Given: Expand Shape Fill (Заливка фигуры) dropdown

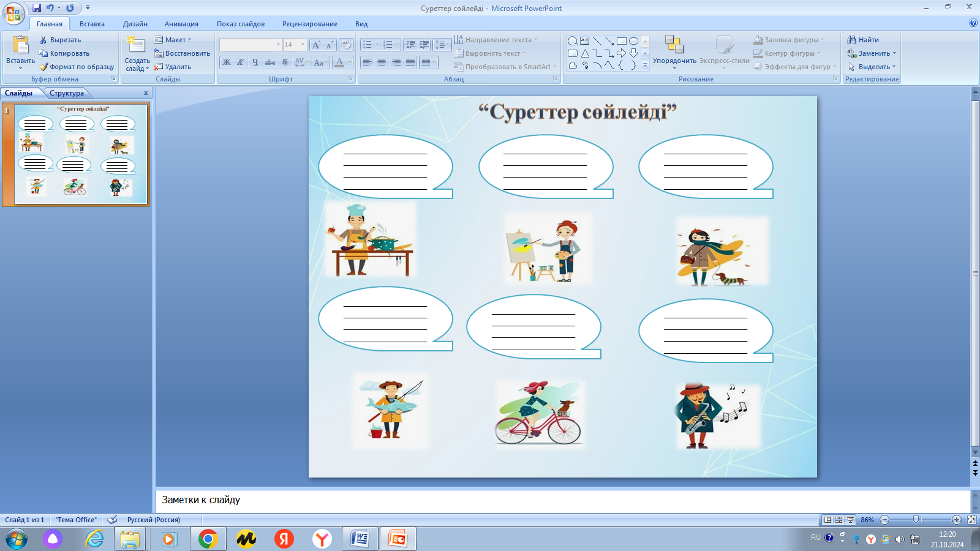Looking at the screenshot, I should click(x=822, y=40).
